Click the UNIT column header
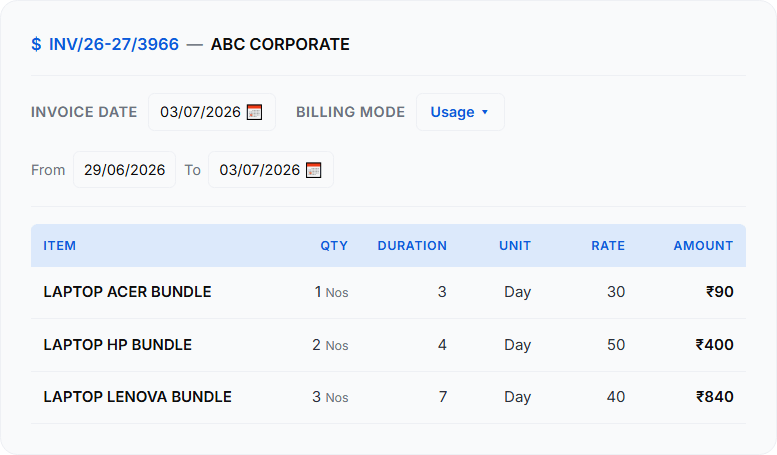This screenshot has height=455, width=777. (515, 246)
